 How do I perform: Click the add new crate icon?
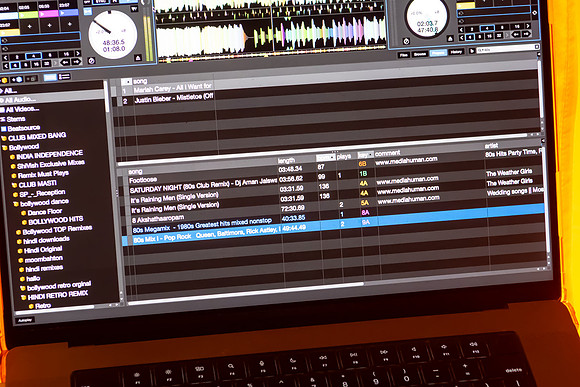click(4, 80)
